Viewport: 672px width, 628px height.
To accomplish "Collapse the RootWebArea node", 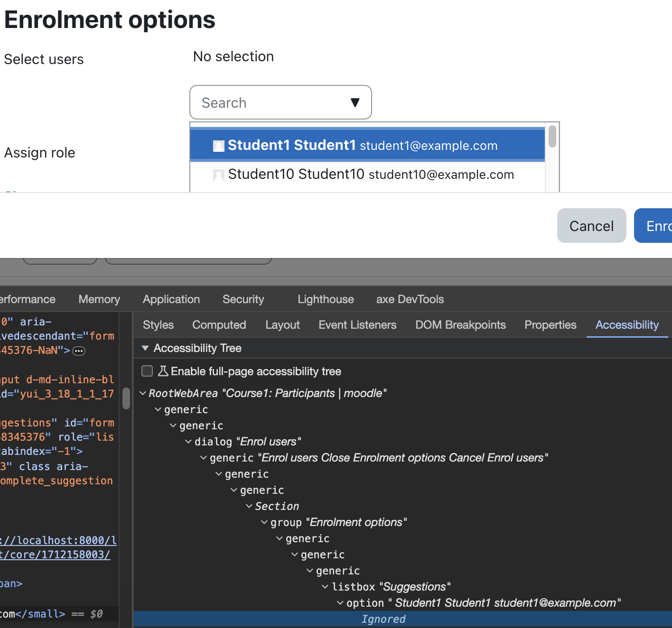I will (143, 393).
